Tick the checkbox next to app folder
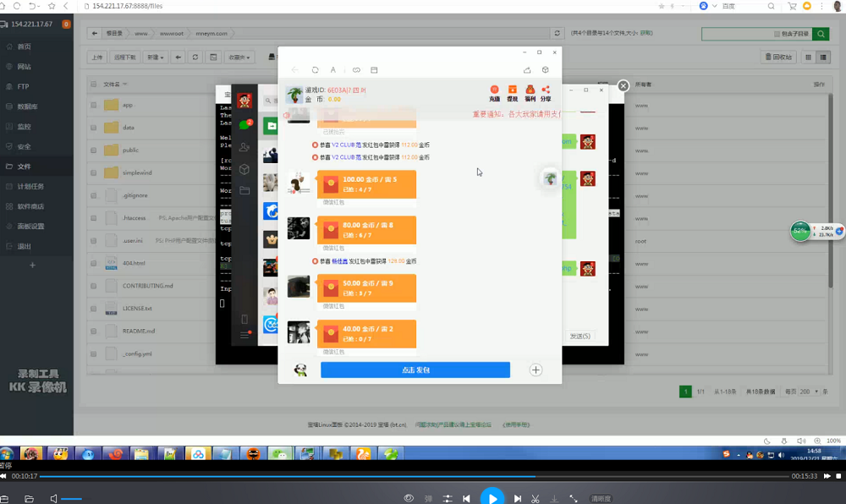 click(93, 105)
